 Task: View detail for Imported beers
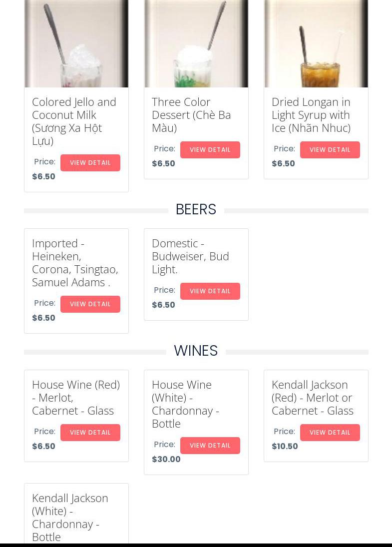tap(90, 304)
